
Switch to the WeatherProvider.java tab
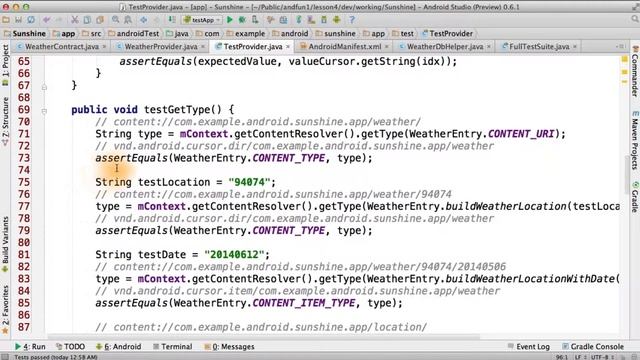[160, 47]
